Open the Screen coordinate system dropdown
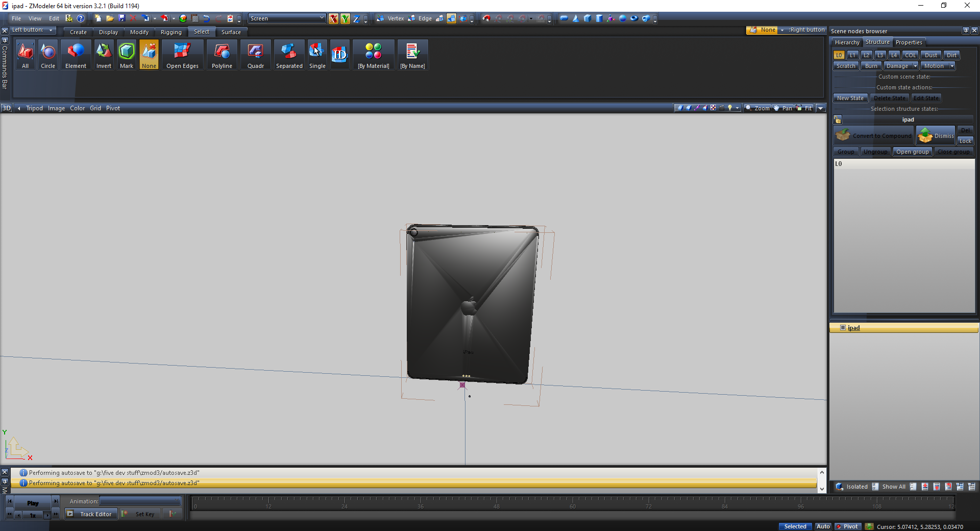 pyautogui.click(x=287, y=18)
